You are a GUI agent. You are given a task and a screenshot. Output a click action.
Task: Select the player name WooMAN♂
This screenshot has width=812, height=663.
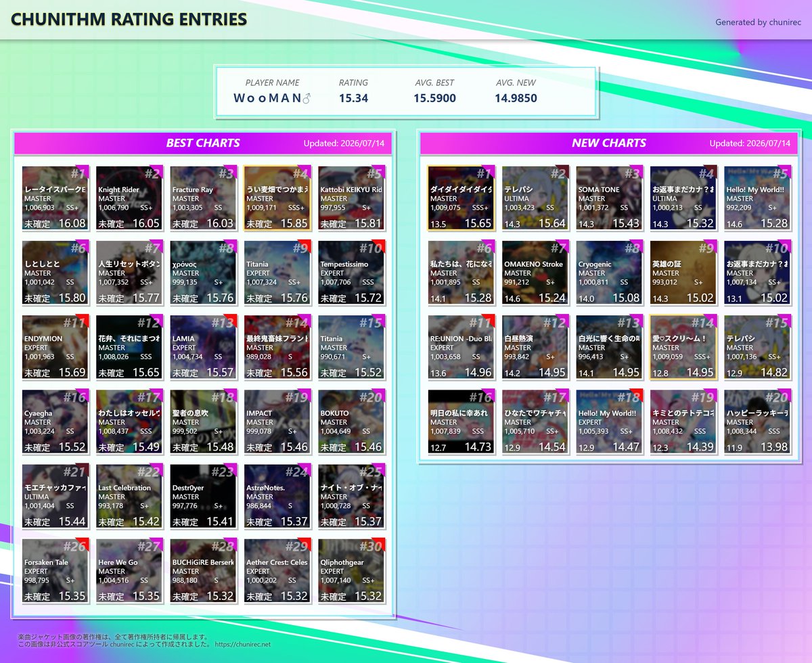pyautogui.click(x=272, y=98)
